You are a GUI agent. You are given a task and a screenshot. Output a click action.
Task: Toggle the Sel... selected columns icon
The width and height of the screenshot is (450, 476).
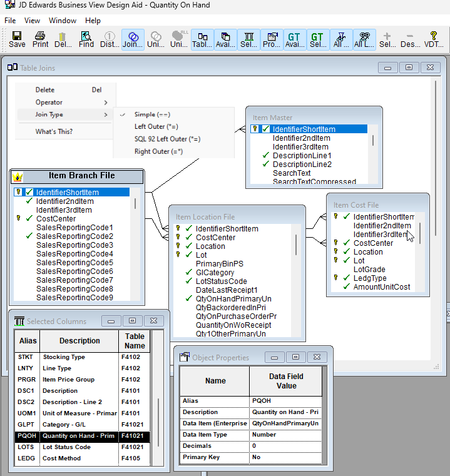click(x=248, y=39)
